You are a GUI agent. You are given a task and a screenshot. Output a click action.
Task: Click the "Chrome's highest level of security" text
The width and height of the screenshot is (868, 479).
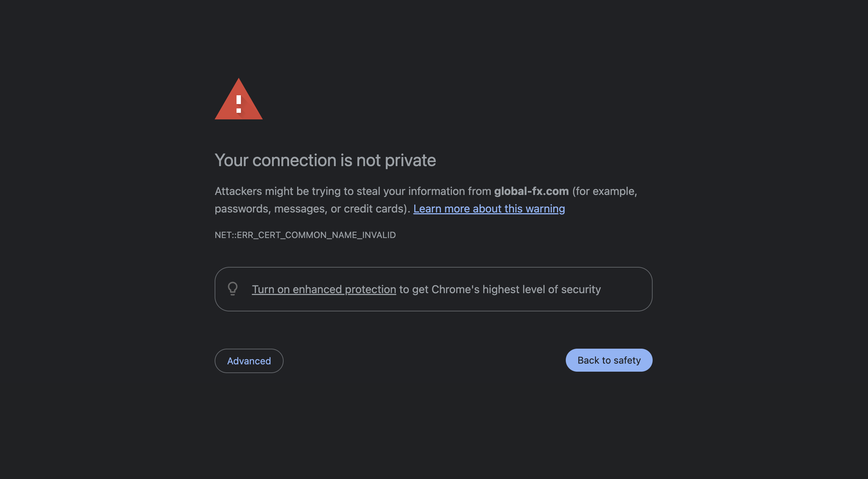tap(516, 289)
